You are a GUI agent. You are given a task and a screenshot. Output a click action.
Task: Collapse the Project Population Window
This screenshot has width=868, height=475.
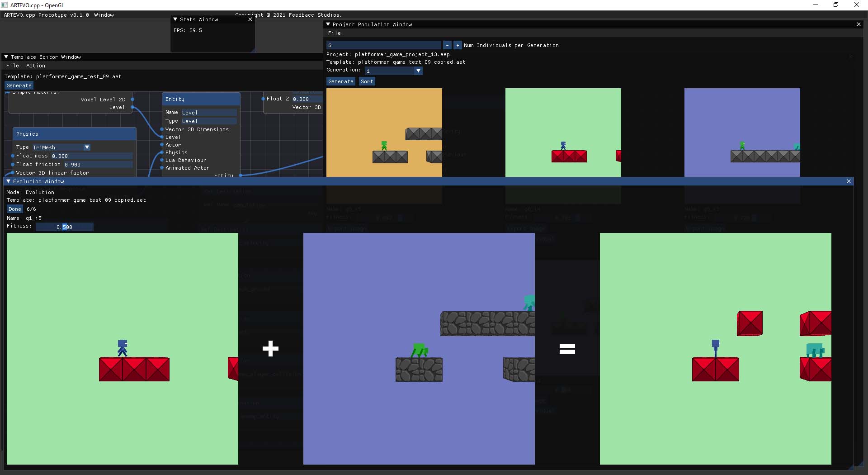pos(328,24)
